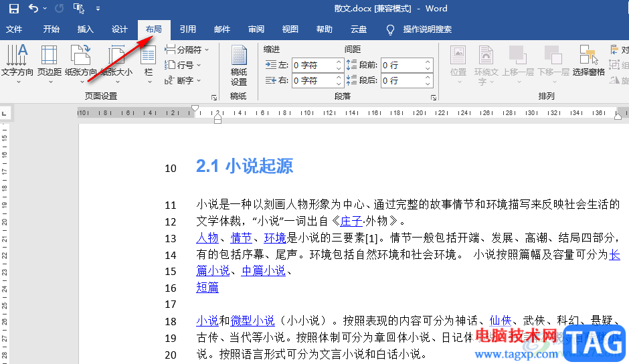Image resolution: width=629 pixels, height=364 pixels.
Task: Open the Undo history dropdown arrow
Action: click(x=45, y=9)
